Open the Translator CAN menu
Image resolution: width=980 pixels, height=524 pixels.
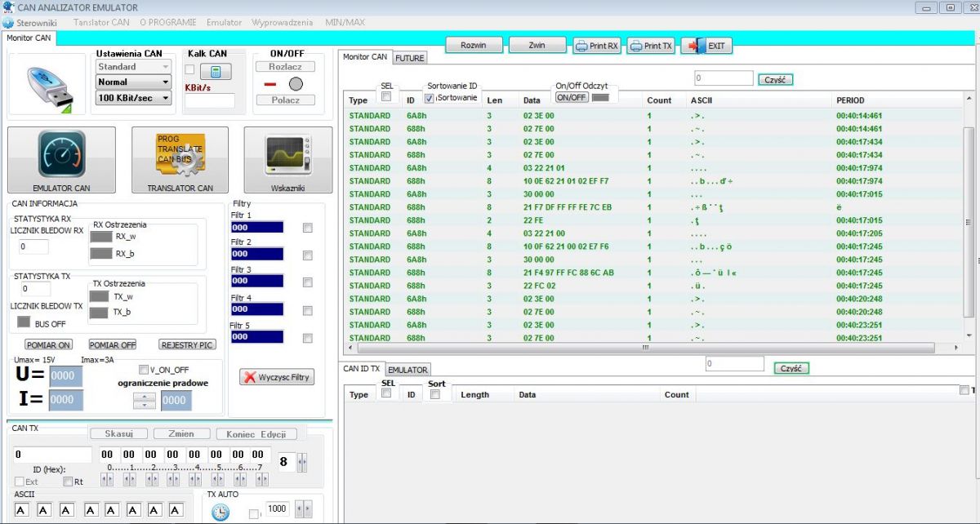point(102,23)
